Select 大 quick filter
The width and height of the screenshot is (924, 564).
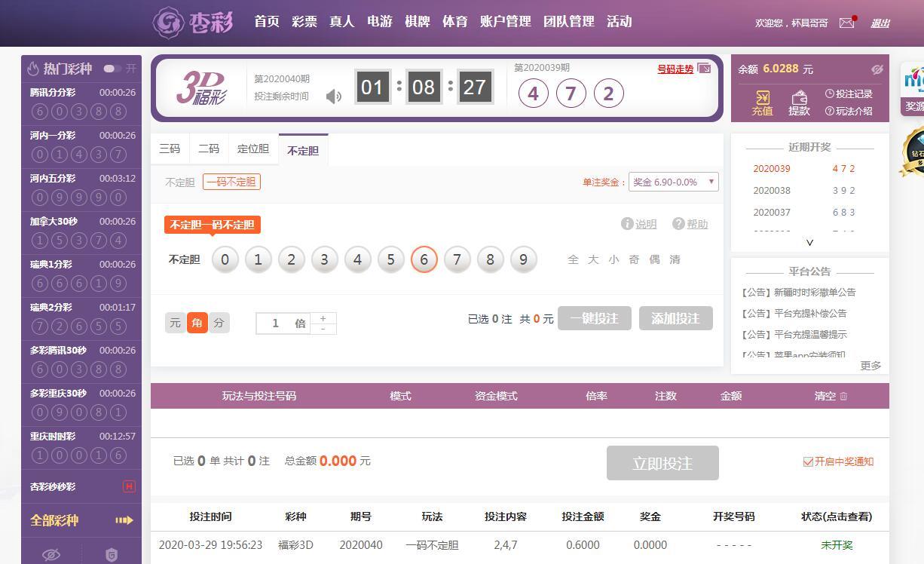pos(593,259)
